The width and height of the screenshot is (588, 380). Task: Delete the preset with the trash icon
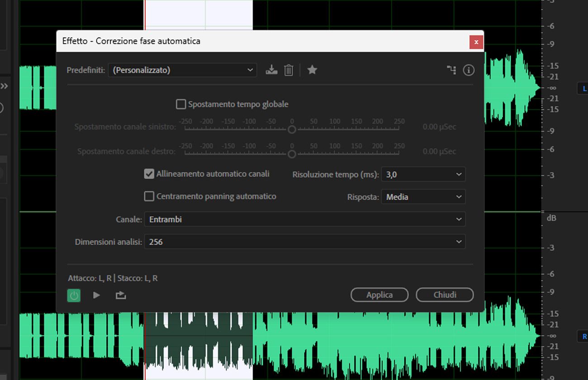coord(289,70)
